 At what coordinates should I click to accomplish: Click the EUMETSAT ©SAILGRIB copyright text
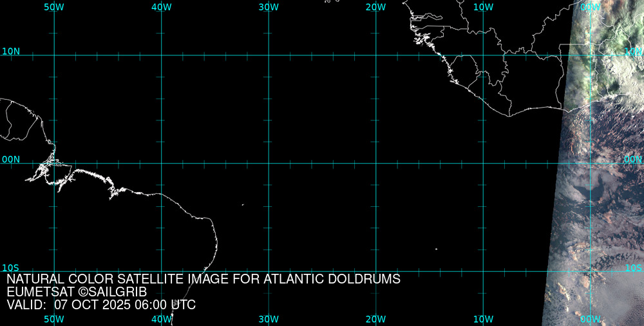point(77,292)
